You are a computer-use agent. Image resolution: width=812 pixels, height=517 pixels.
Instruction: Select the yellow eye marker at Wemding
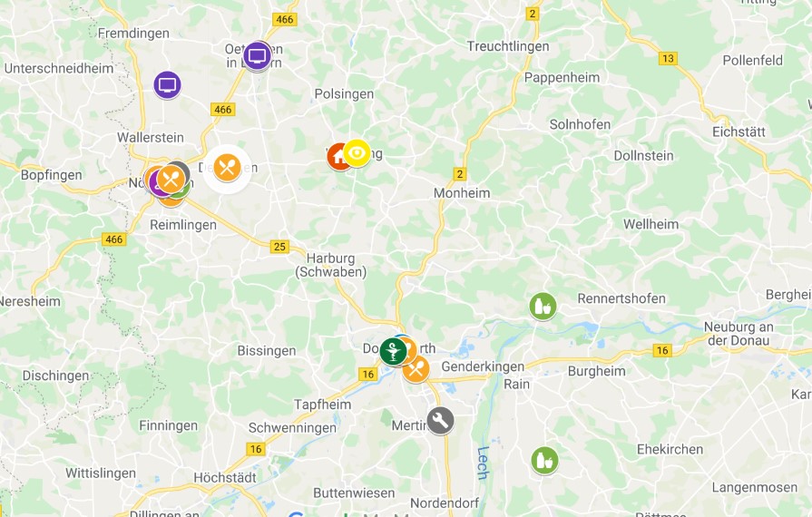coord(357,152)
